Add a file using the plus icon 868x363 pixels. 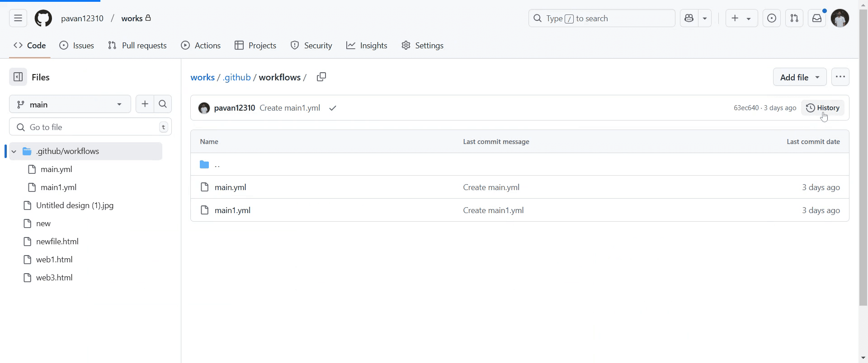tap(145, 104)
